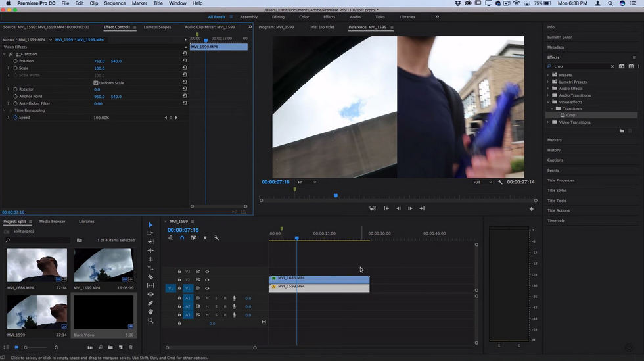Viewport: 644px width, 361px height.
Task: Mute audio track A1
Action: (x=207, y=298)
